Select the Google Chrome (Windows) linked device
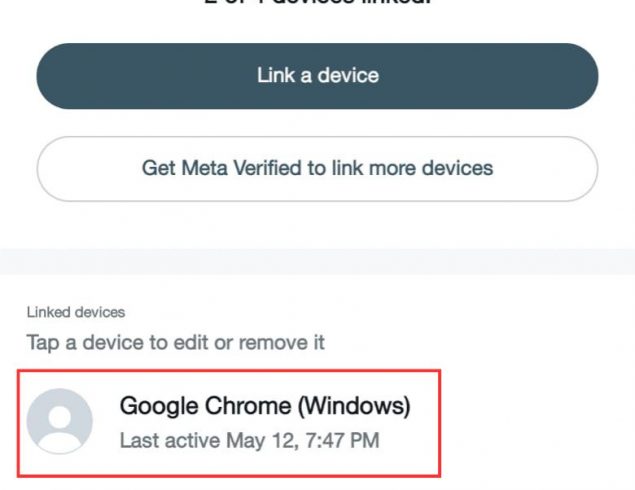 [229, 423]
